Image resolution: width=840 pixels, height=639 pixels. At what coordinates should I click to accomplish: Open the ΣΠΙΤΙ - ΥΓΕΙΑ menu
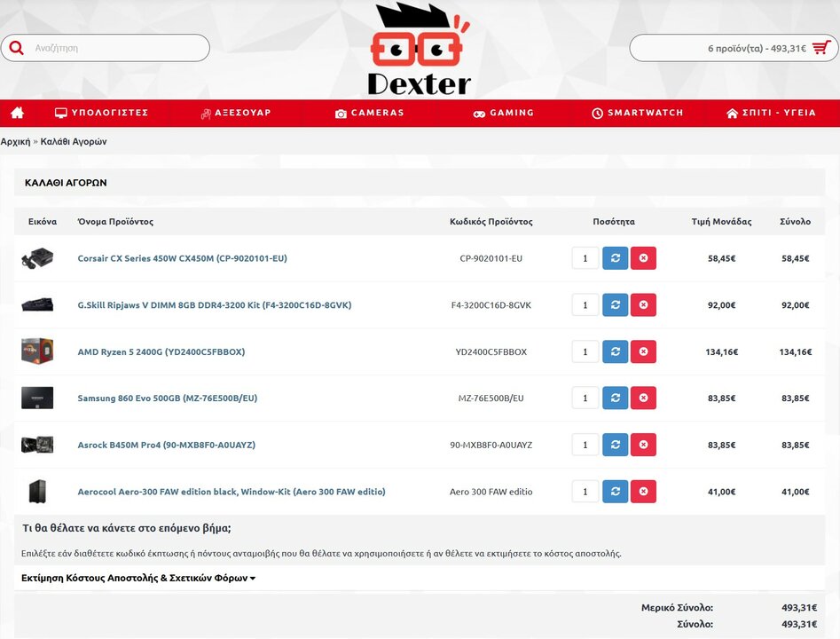point(772,113)
